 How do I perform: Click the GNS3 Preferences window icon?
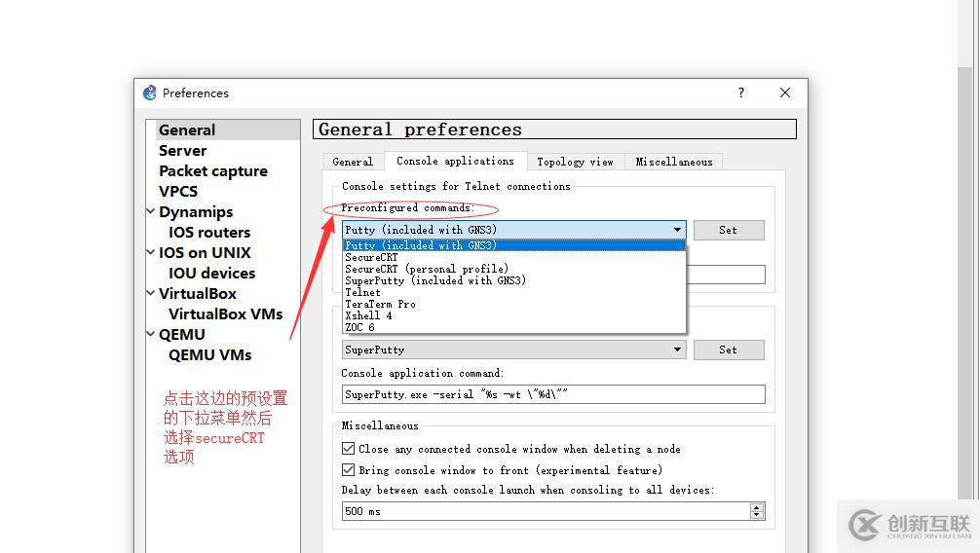pos(150,93)
